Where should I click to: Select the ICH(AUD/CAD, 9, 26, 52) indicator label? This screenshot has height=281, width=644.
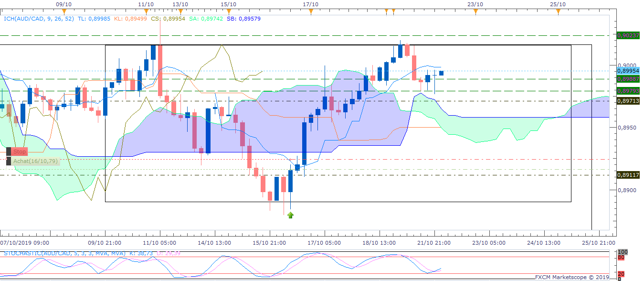39,19
